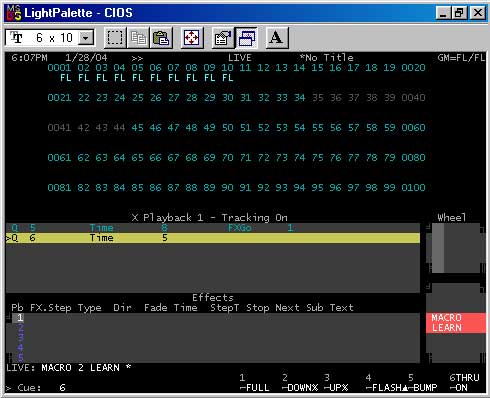The image size is (490, 398).
Task: Click channel number 0081
Action: [x=59, y=188]
